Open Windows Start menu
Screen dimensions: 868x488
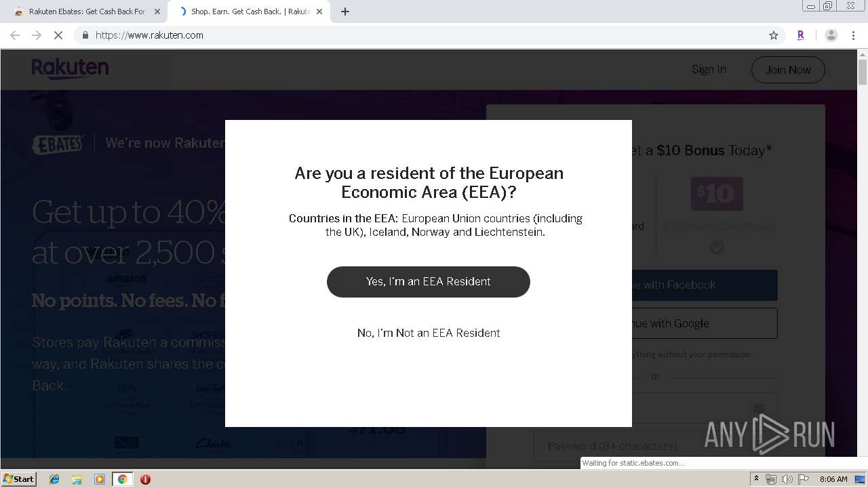(19, 479)
